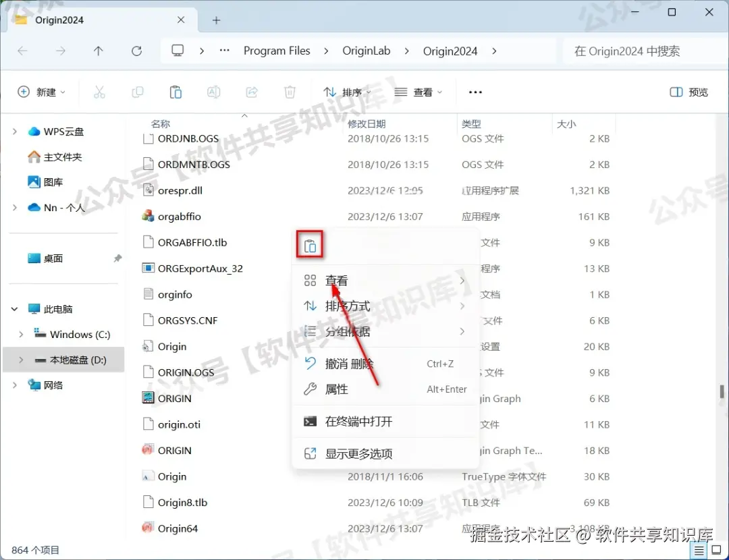
Task: Click the address bar ellipsis button
Action: click(x=225, y=50)
